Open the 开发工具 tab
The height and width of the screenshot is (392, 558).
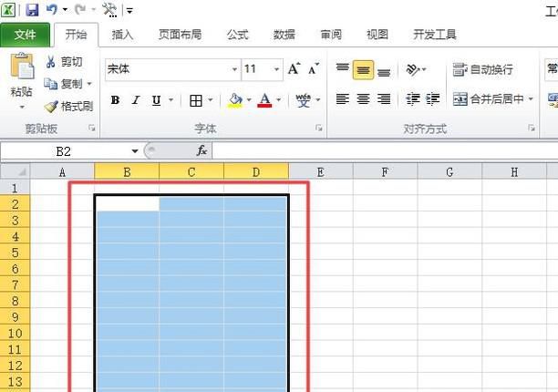tap(435, 35)
